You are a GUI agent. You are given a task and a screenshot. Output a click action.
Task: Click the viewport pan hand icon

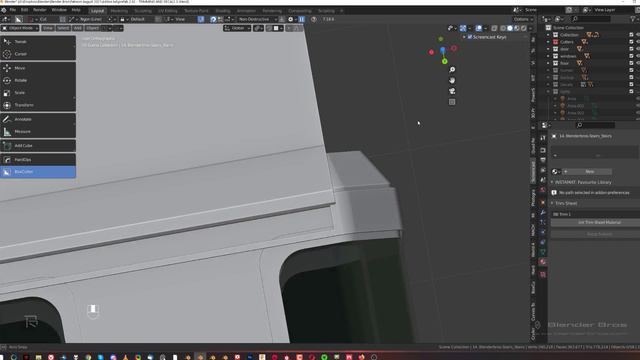[x=452, y=80]
